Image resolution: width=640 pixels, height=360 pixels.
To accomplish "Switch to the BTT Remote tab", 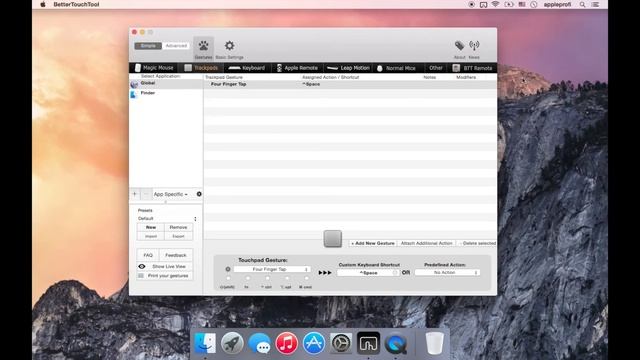I will (473, 68).
